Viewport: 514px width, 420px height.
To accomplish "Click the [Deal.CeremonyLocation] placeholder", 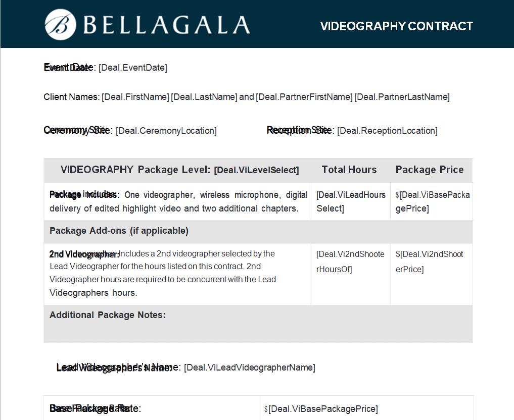I will point(166,131).
